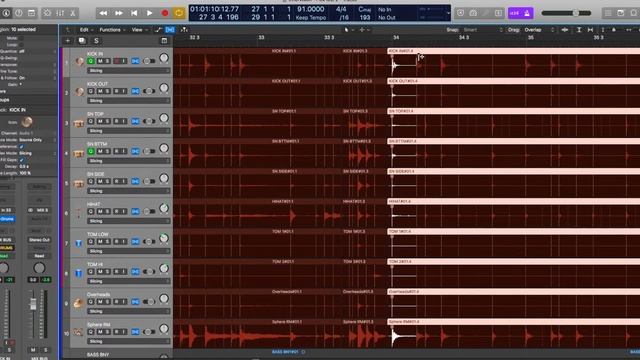This screenshot has height=360, width=640.
Task: Record-enable the SN TOP track
Action: click(116, 121)
